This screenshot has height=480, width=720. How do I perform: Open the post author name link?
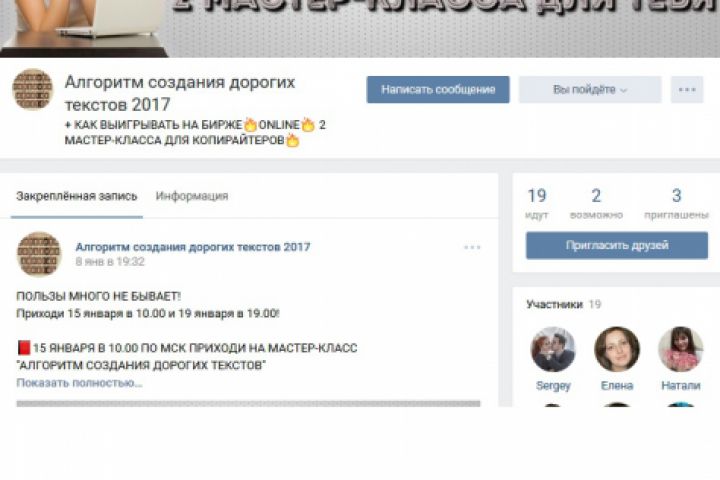(x=193, y=247)
